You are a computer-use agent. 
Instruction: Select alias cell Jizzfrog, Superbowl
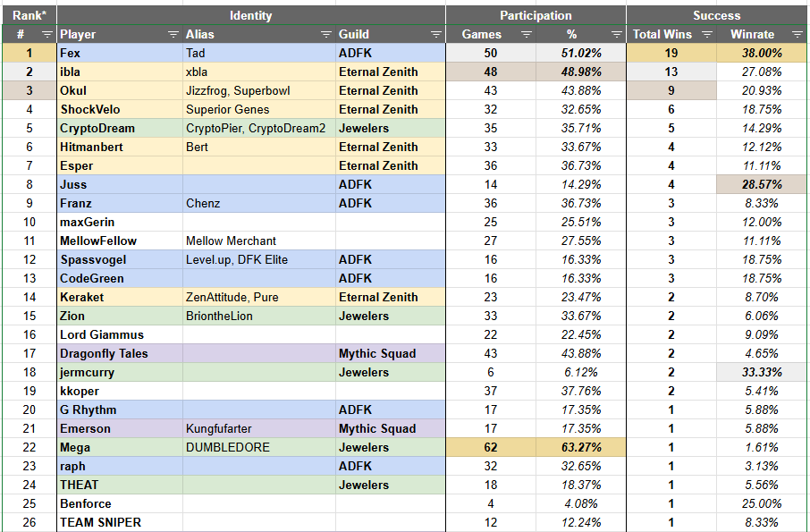click(259, 91)
